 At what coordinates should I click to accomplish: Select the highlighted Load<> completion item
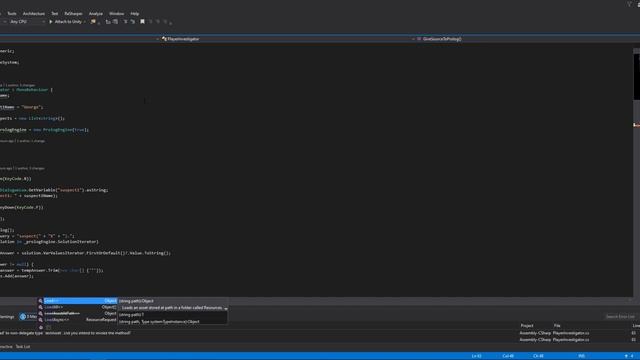tap(80, 301)
